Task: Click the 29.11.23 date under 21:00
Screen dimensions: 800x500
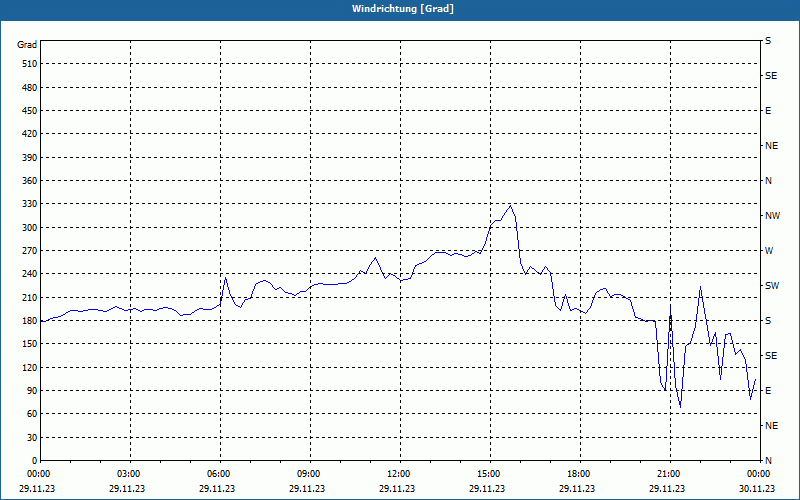Action: (667, 488)
